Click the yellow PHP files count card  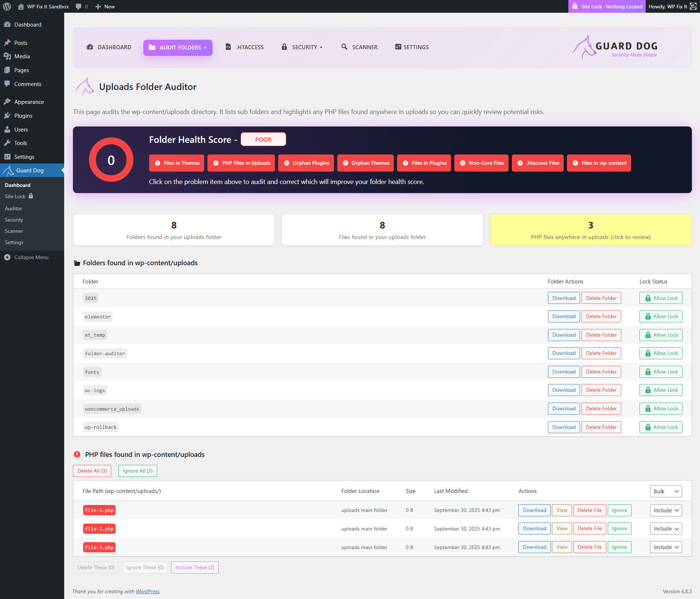[591, 230]
